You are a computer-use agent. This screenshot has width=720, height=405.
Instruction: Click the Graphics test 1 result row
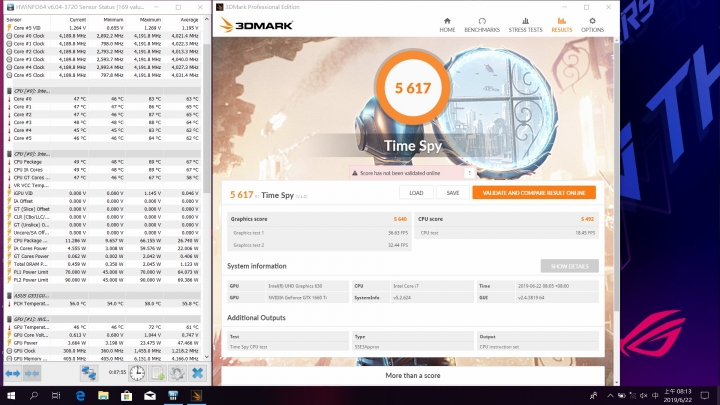click(x=319, y=233)
